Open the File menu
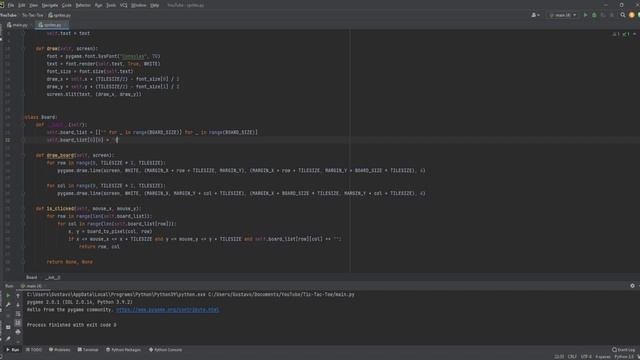The width and height of the screenshot is (640, 360). click(x=11, y=5)
